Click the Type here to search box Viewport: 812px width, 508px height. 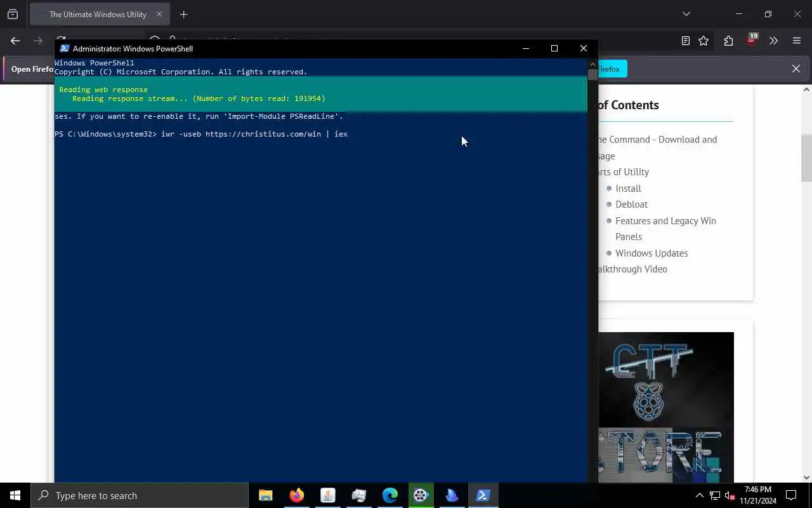[140, 495]
